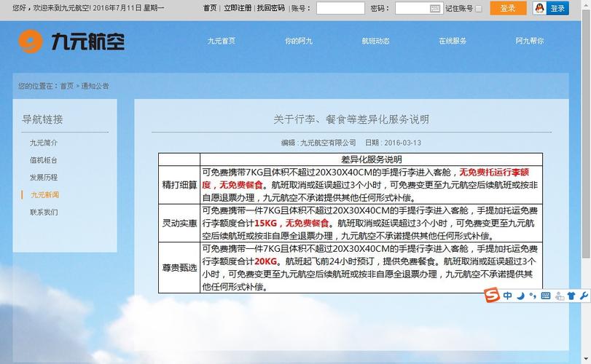Toggle Chinese/English mode 中 icon
The image size is (591, 364).
(507, 296)
